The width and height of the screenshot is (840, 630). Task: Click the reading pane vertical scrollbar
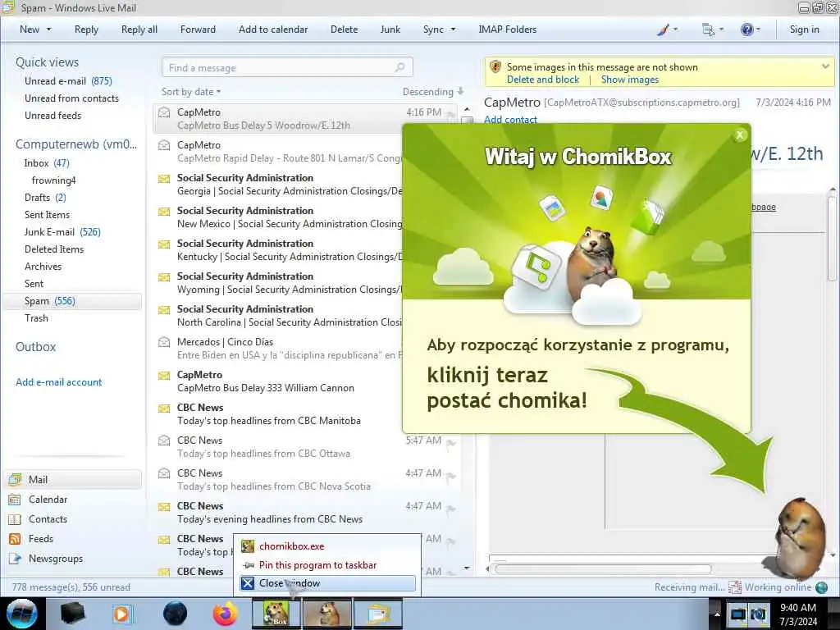click(x=833, y=239)
